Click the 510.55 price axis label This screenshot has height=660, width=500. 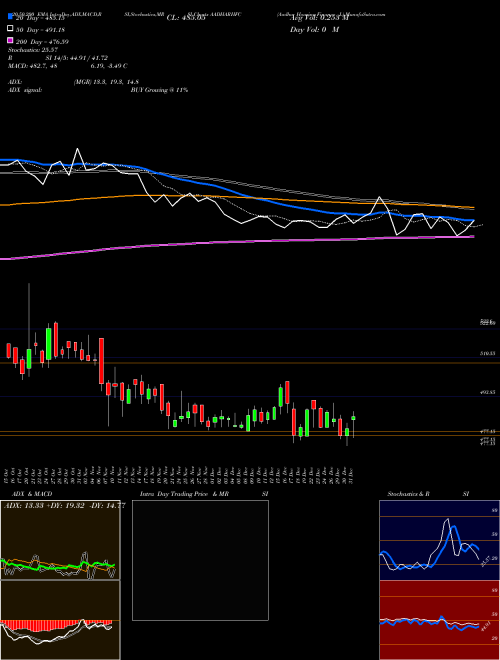488,354
